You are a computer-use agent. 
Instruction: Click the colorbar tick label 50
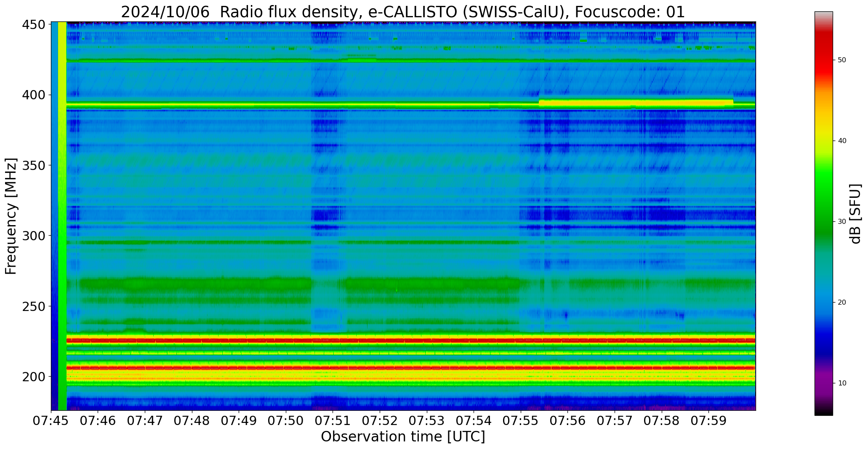[x=842, y=60]
